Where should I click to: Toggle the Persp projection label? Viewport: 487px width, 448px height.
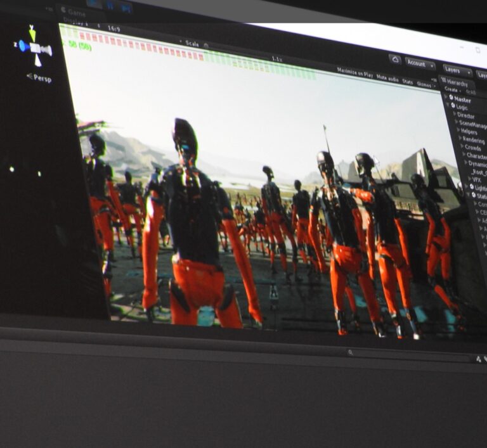point(39,77)
